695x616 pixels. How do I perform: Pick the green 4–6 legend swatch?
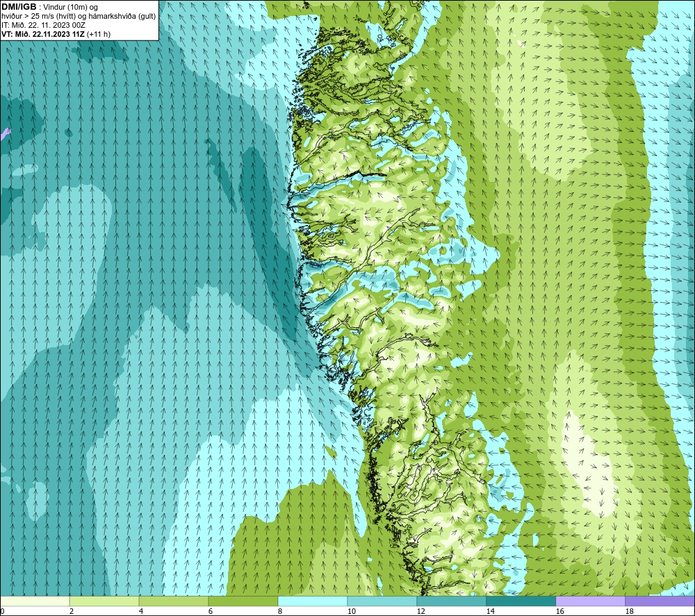pos(174,601)
